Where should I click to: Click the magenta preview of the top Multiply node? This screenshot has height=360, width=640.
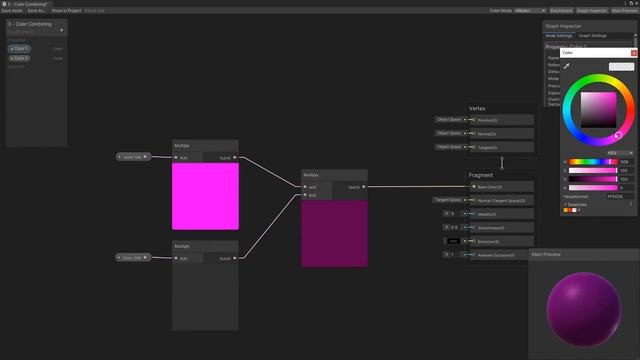pos(205,196)
